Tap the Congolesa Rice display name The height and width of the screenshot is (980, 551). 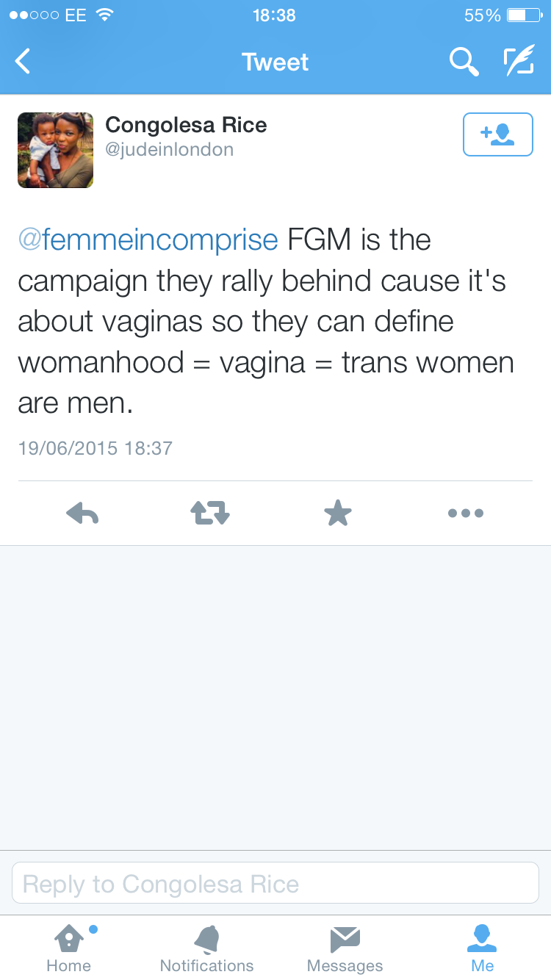click(x=186, y=125)
